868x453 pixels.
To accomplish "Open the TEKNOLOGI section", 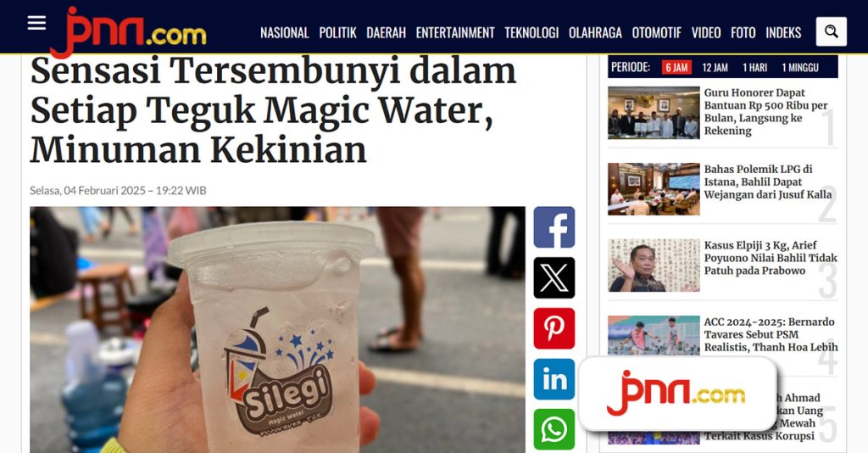I will (x=531, y=33).
